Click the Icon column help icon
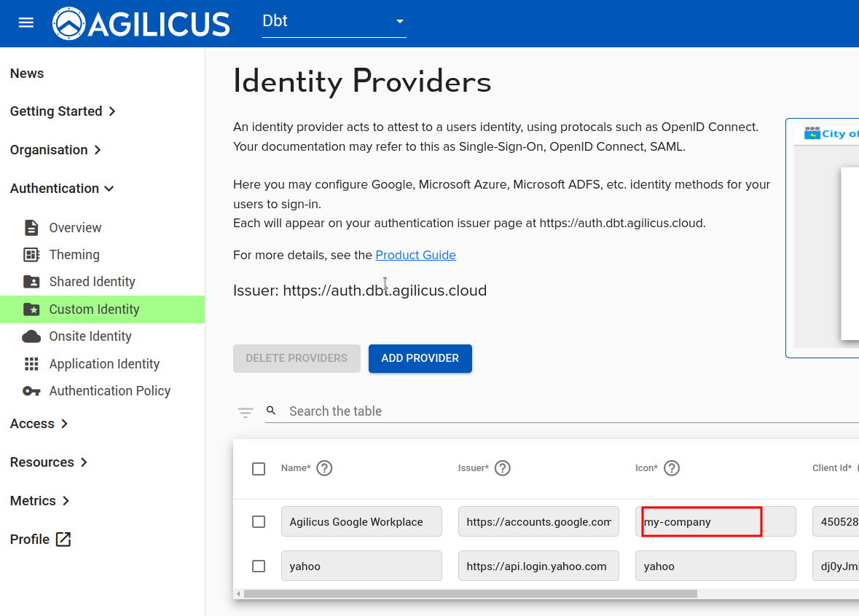 [672, 468]
